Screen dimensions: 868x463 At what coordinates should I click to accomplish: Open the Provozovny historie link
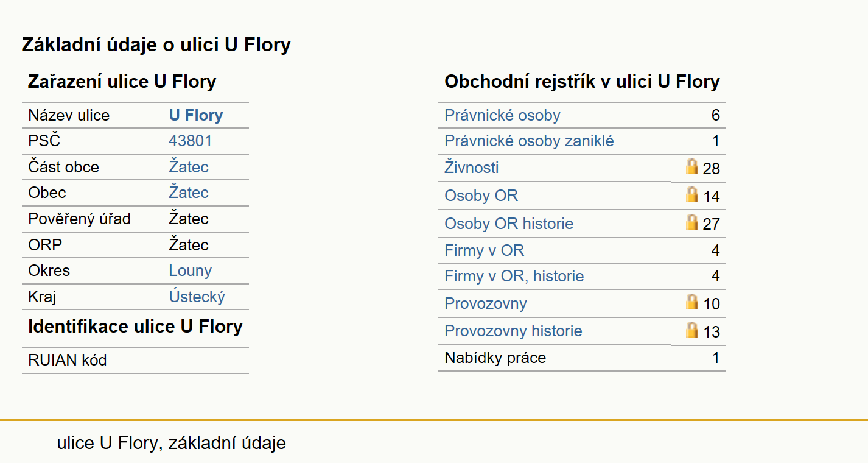513,331
